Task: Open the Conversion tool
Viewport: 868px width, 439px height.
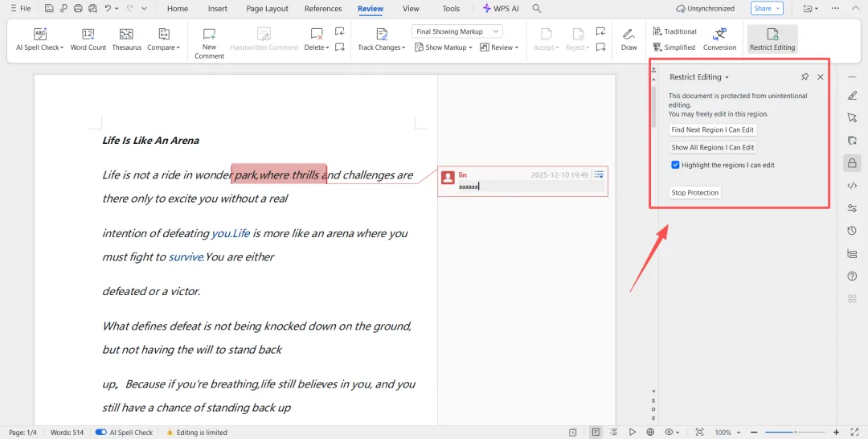Action: [x=719, y=40]
